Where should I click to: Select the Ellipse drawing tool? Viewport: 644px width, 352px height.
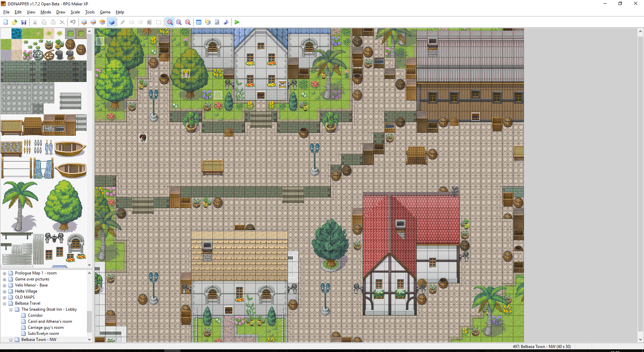click(141, 22)
